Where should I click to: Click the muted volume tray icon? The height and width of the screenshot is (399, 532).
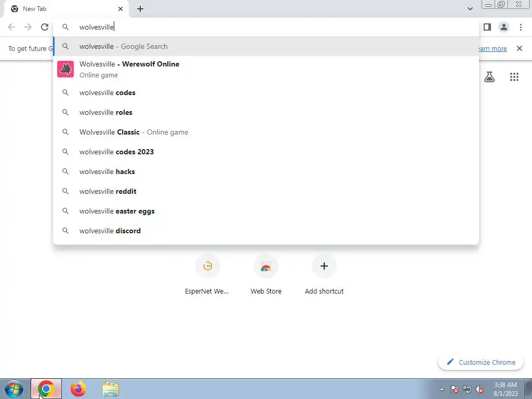coord(480,389)
